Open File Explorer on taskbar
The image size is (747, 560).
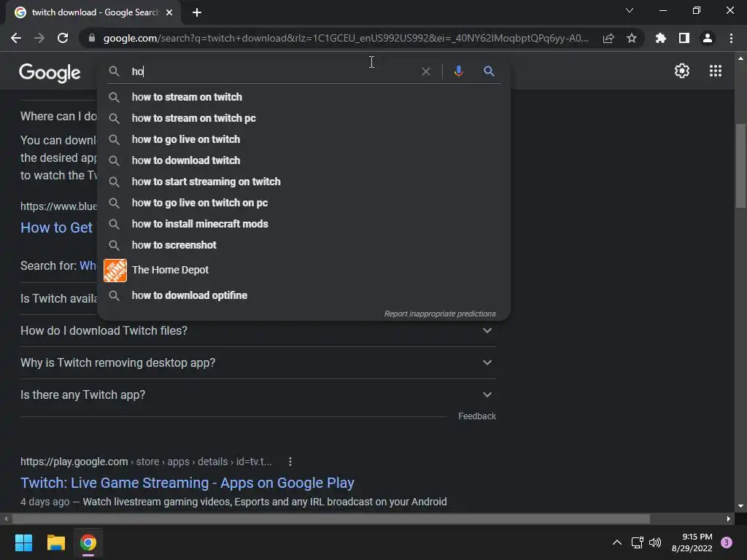click(x=55, y=542)
